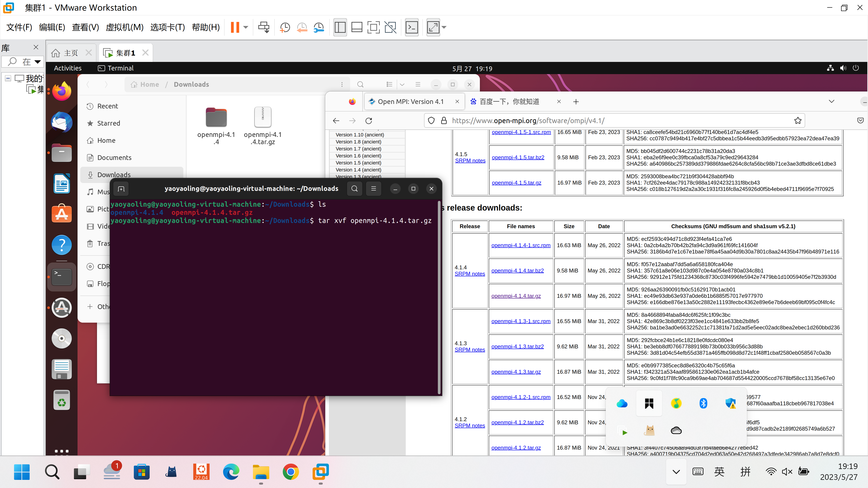868x488 pixels.
Task: Select Recent in Files sidebar
Action: [x=131, y=106]
